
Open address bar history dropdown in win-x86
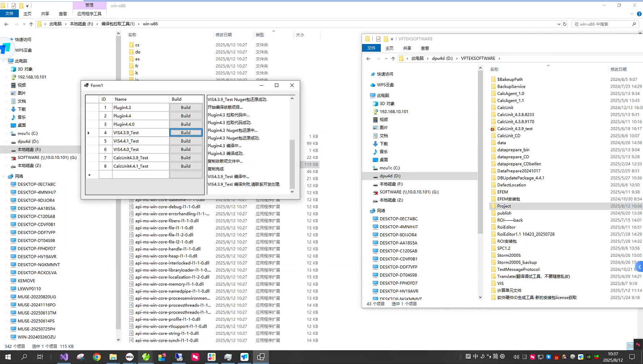click(x=559, y=24)
